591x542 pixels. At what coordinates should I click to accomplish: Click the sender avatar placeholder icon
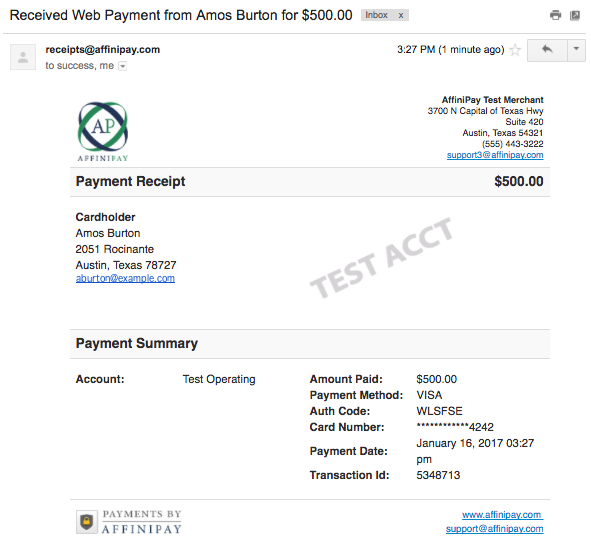[x=23, y=57]
